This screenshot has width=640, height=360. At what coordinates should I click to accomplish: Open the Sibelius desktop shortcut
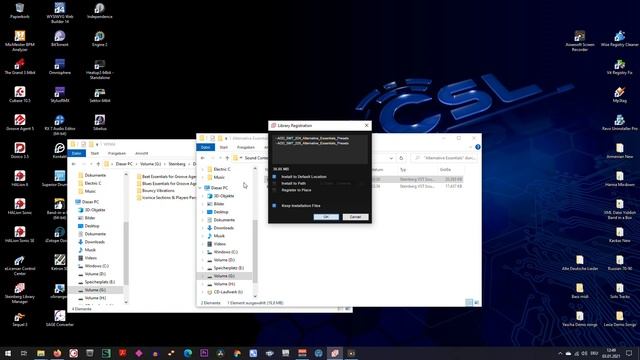pos(100,122)
